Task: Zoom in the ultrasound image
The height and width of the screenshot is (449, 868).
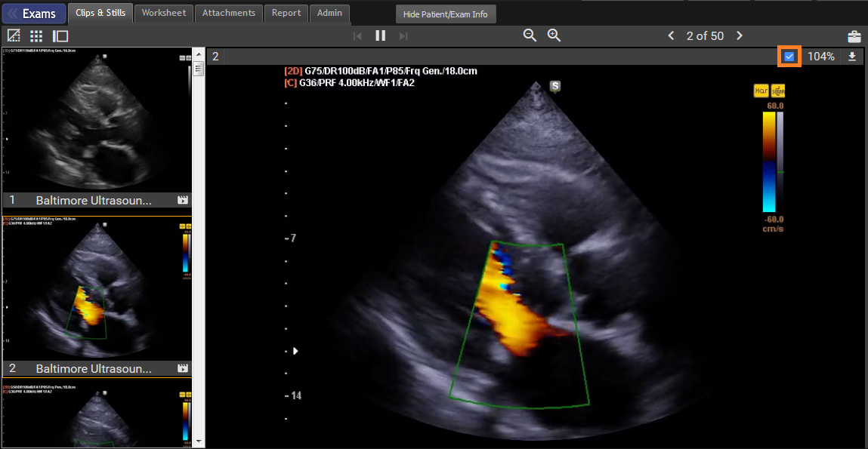Action: (554, 35)
